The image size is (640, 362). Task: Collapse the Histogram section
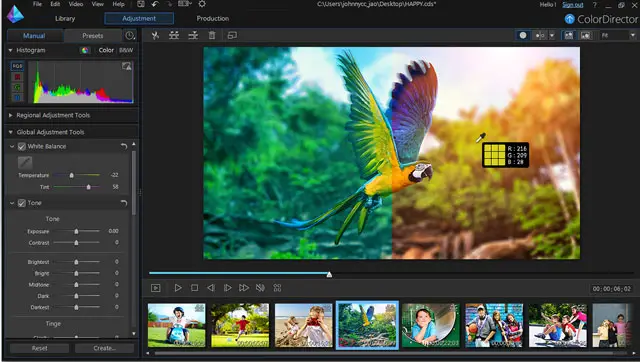click(10, 50)
